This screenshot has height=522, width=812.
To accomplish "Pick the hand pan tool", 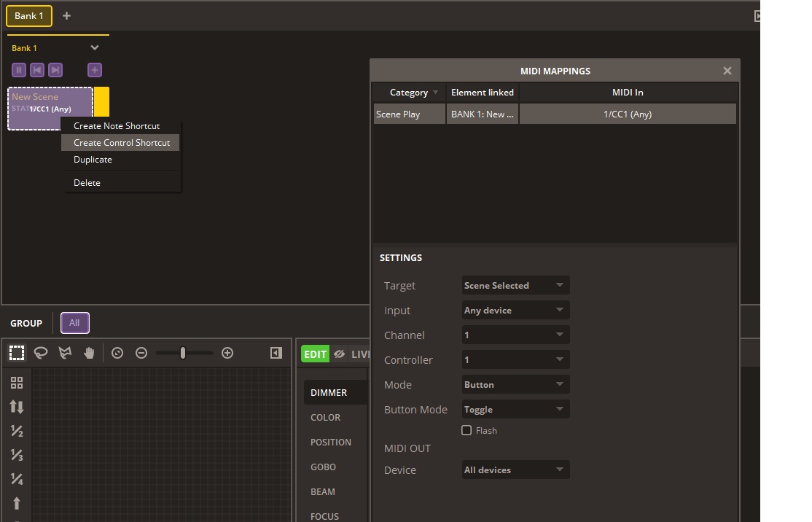I will 89,353.
